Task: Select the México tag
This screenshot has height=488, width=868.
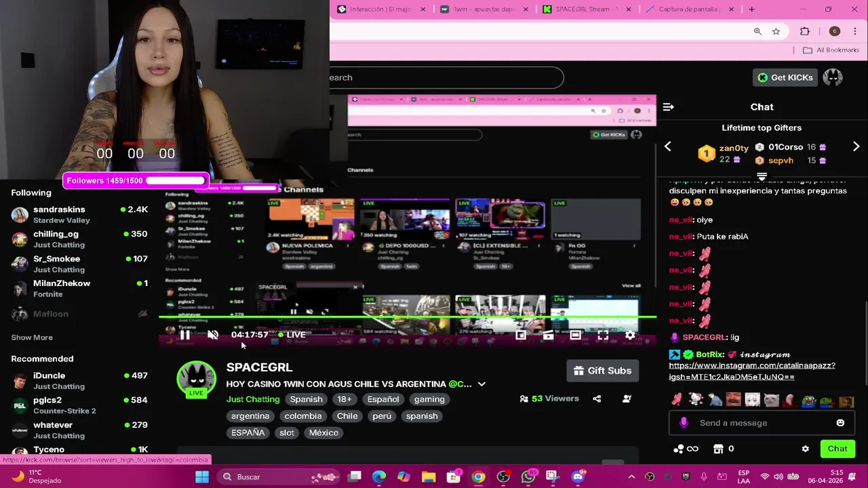Action: 323,432
